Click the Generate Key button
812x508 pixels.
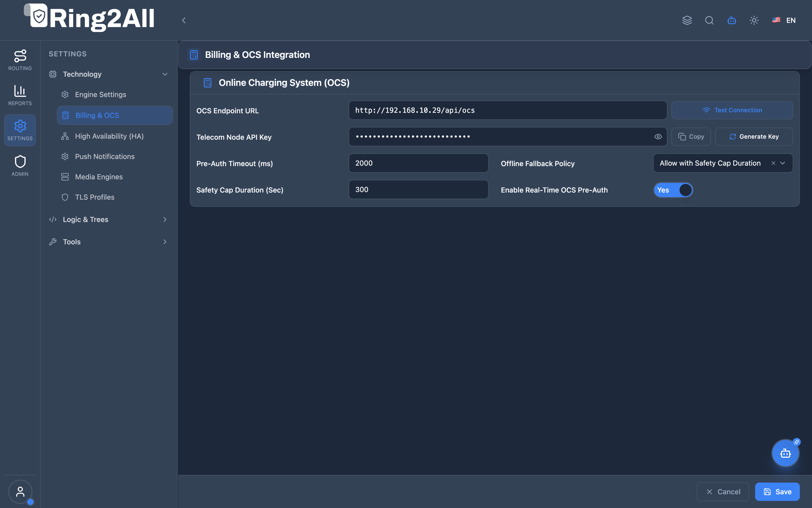[754, 136]
